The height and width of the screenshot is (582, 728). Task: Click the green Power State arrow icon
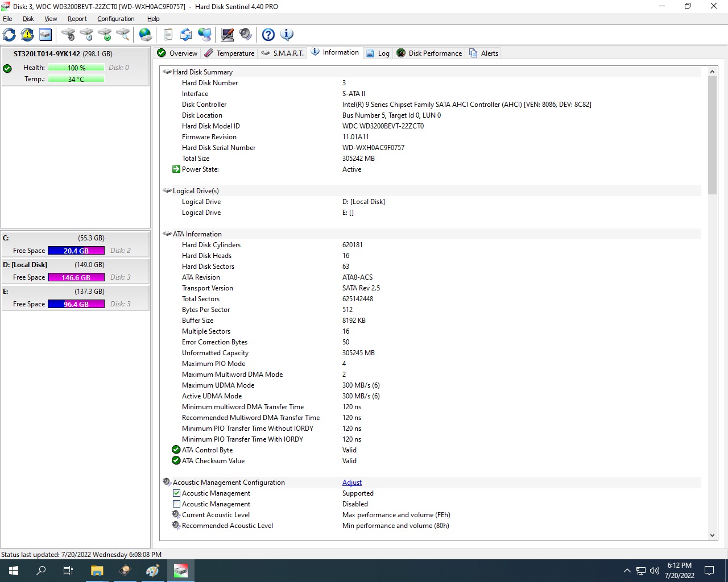pos(176,169)
